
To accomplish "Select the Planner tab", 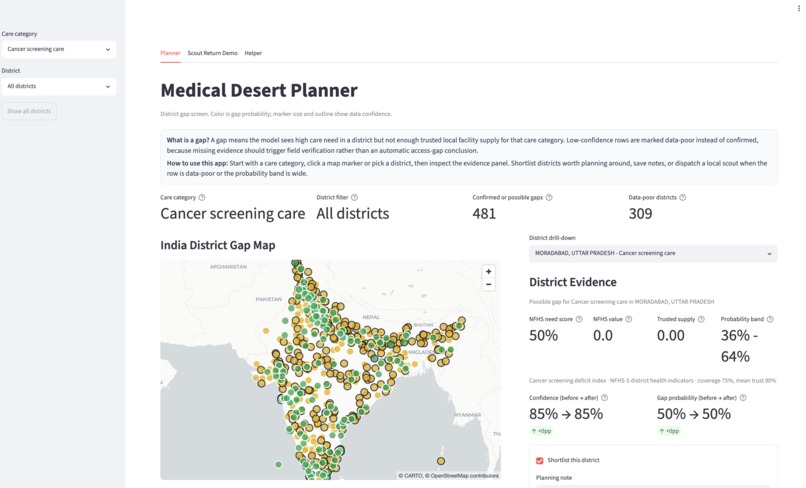I will pyautogui.click(x=170, y=53).
